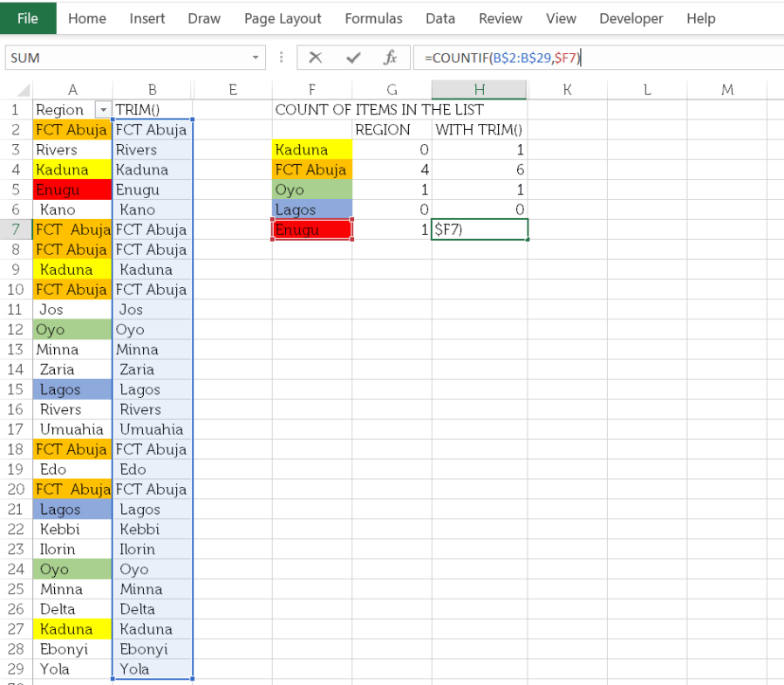784x685 pixels.
Task: Confirm the formula with checkmark icon
Action: point(353,58)
